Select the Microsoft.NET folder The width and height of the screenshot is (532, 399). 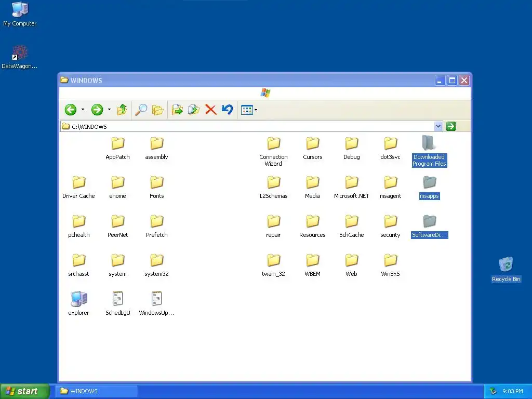click(352, 187)
